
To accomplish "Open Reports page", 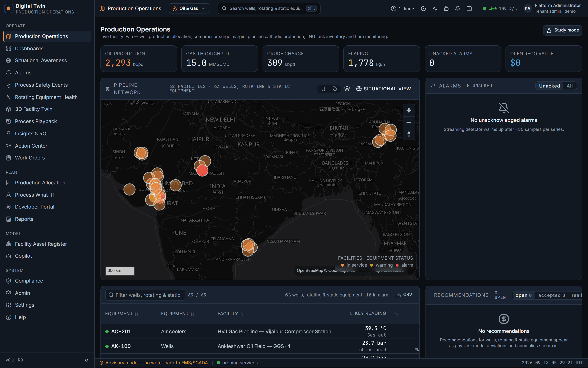I will [47, 219].
